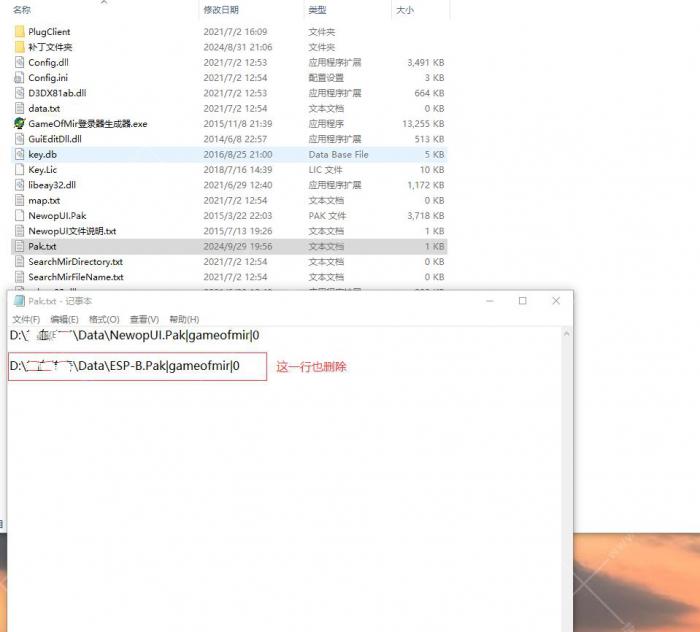Select the PlugClient folder icon
The height and width of the screenshot is (632, 700).
point(19,32)
